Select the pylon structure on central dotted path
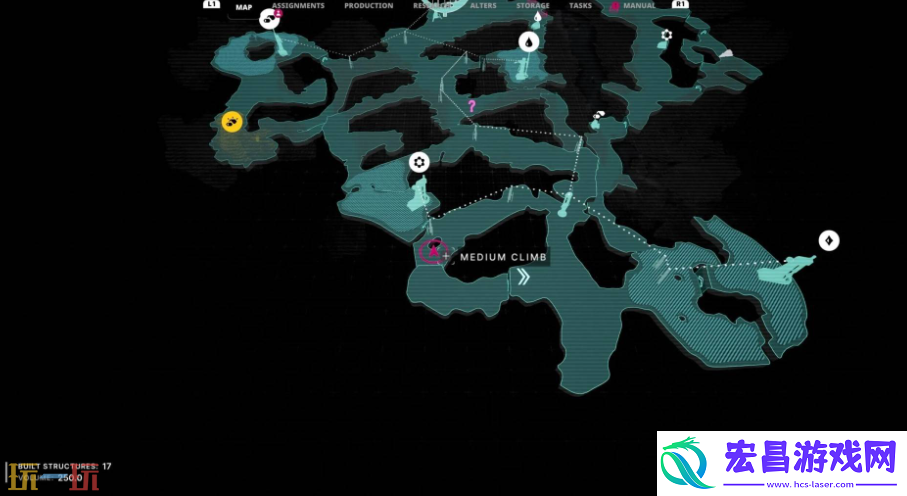The height and width of the screenshot is (496, 907). click(565, 204)
